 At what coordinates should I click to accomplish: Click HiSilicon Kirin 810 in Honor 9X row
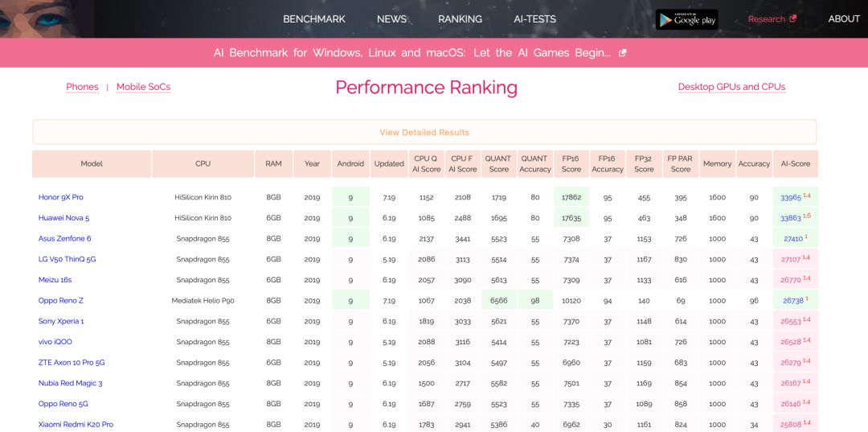[203, 197]
